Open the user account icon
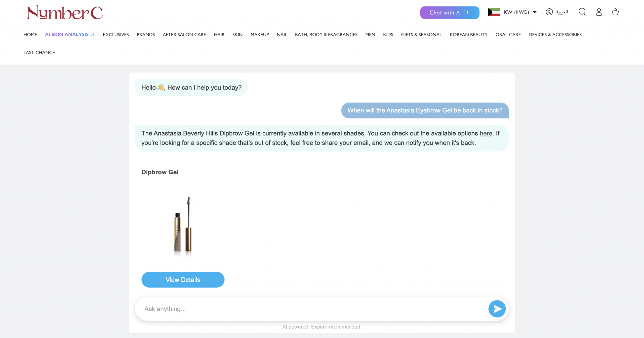 tap(599, 12)
